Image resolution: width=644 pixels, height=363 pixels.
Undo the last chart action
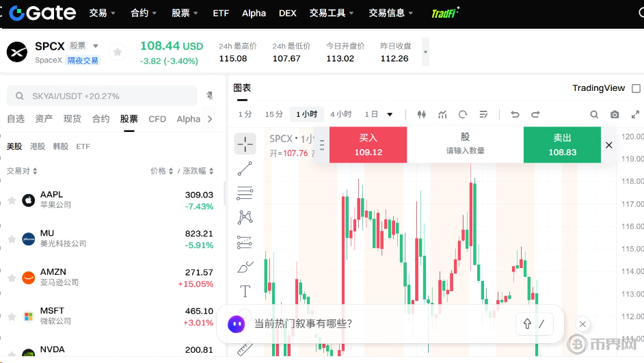[515, 115]
